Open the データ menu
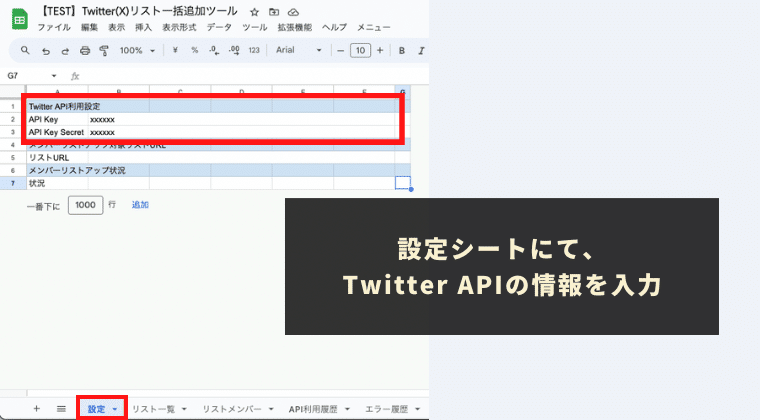The image size is (760, 420). (x=219, y=28)
